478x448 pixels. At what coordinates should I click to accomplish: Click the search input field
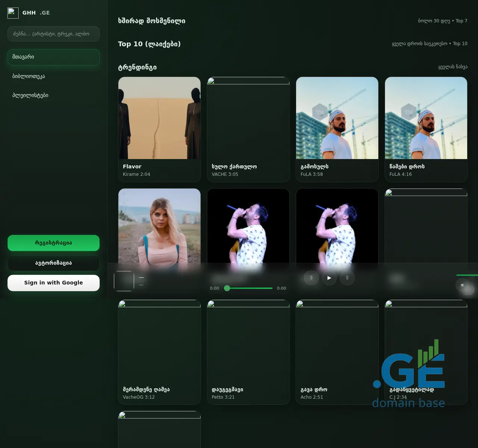point(53,34)
